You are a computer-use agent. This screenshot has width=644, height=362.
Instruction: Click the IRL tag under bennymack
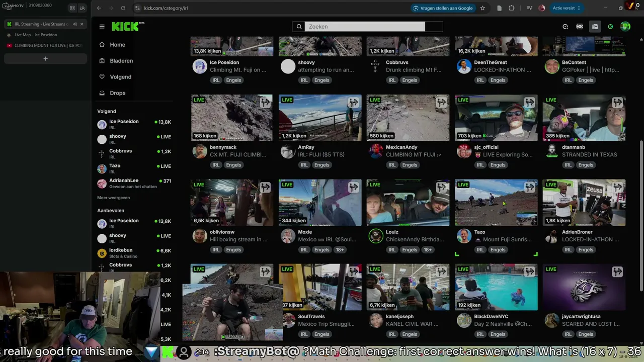[x=216, y=165]
